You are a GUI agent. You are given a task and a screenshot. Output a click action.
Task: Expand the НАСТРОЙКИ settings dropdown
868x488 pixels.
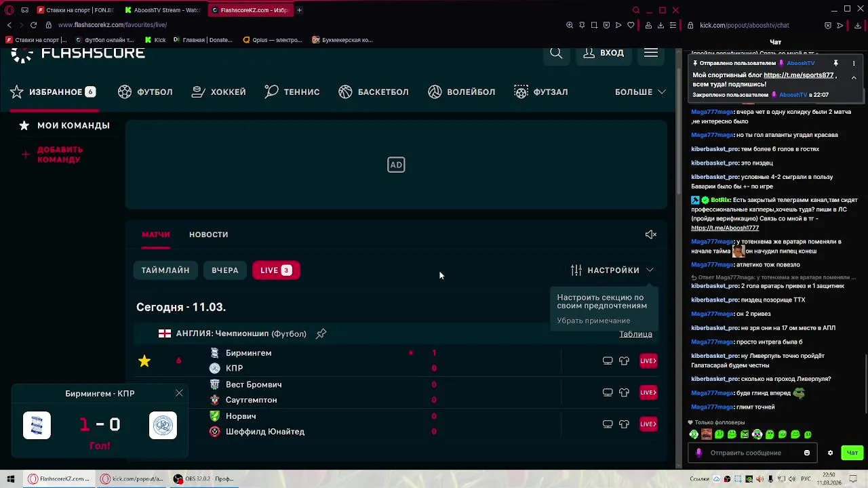click(612, 270)
